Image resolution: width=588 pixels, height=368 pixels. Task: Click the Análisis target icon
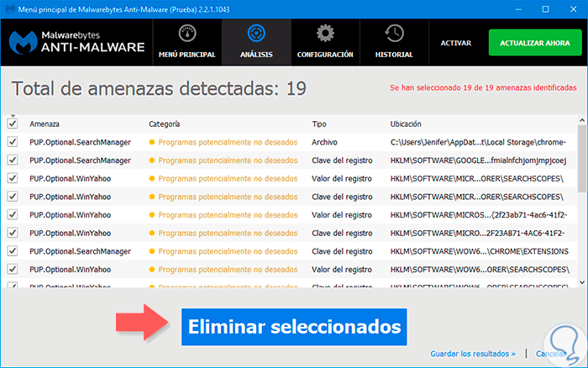[256, 34]
